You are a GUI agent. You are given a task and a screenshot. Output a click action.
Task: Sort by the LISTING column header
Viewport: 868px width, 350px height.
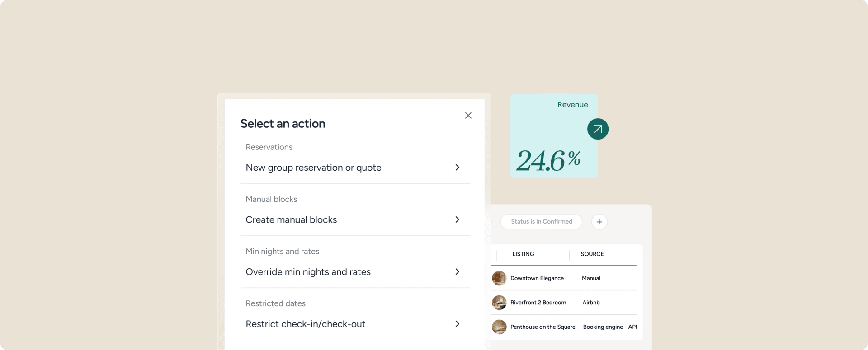coord(523,254)
